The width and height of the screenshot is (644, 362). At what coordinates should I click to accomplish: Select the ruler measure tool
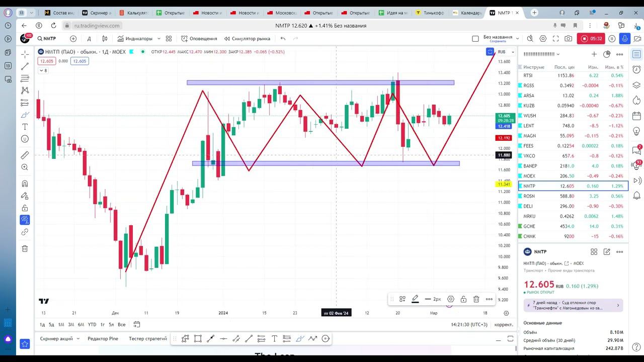click(25, 155)
